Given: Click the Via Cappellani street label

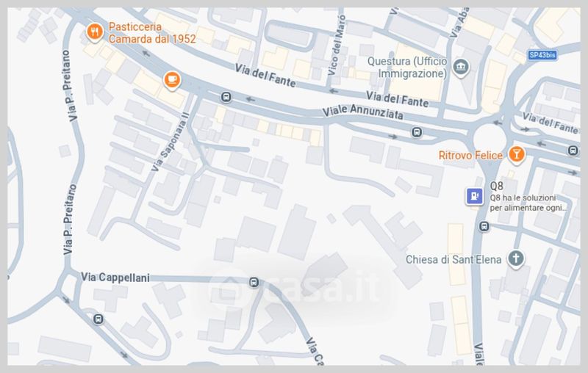Looking at the screenshot, I should click(115, 278).
